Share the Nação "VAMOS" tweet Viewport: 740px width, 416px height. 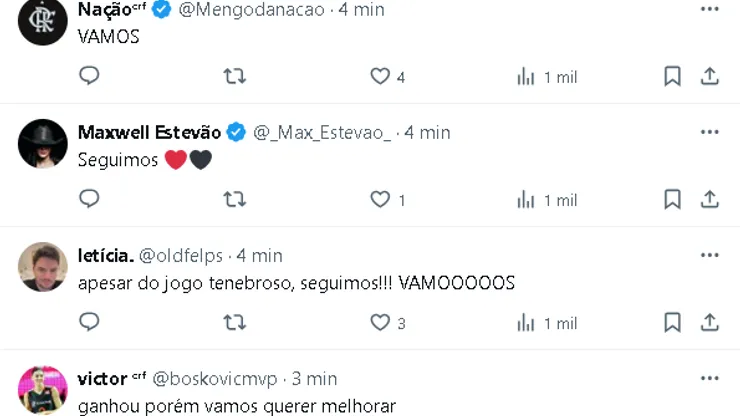tap(709, 76)
